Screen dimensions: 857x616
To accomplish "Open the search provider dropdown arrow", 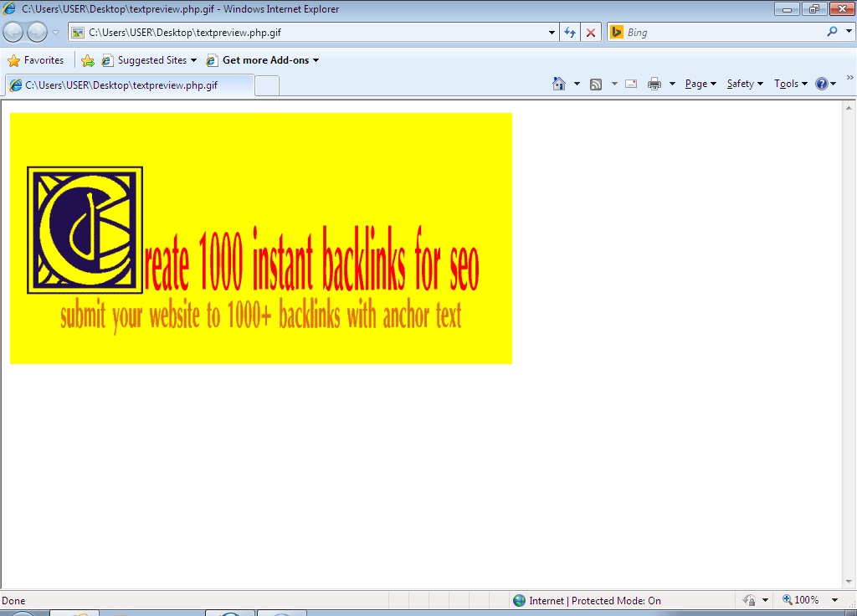I will [849, 31].
